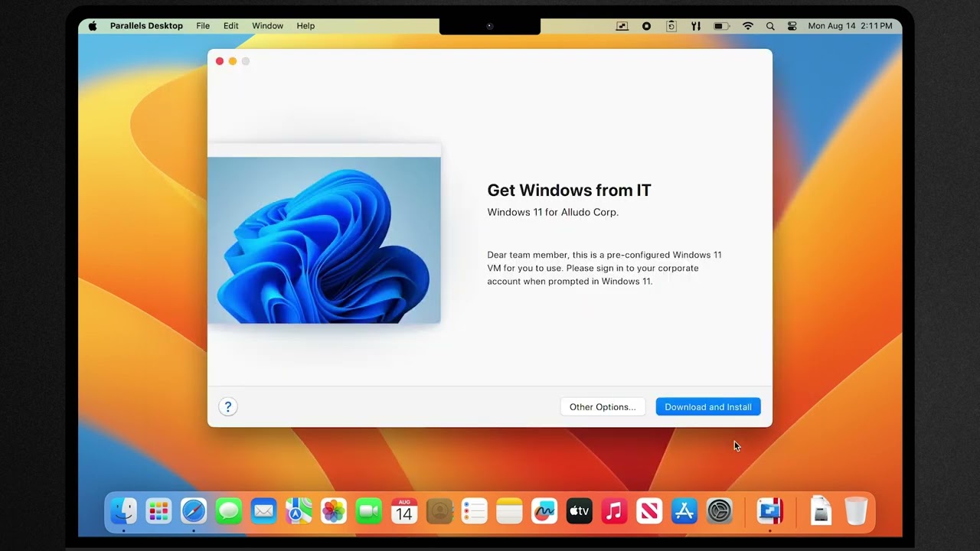The width and height of the screenshot is (980, 551).
Task: Open News from the Dock
Action: [649, 510]
